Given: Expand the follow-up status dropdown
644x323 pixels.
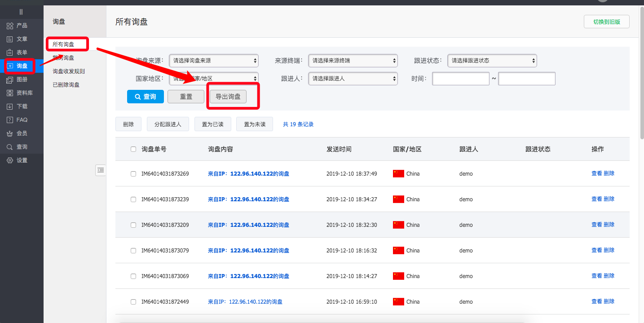Looking at the screenshot, I should click(492, 61).
